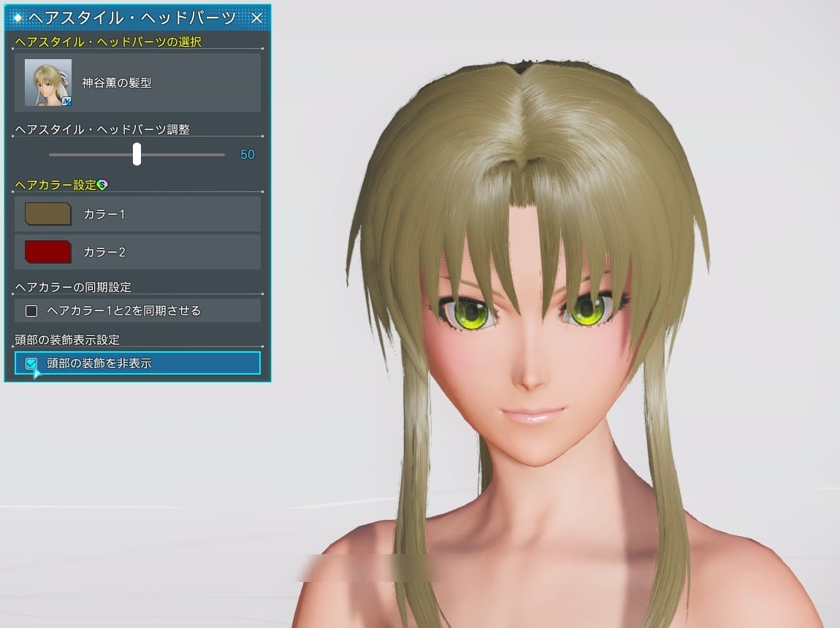The width and height of the screenshot is (840, 628).
Task: Open the カラー1 hair color swatch
Action: pyautogui.click(x=47, y=215)
